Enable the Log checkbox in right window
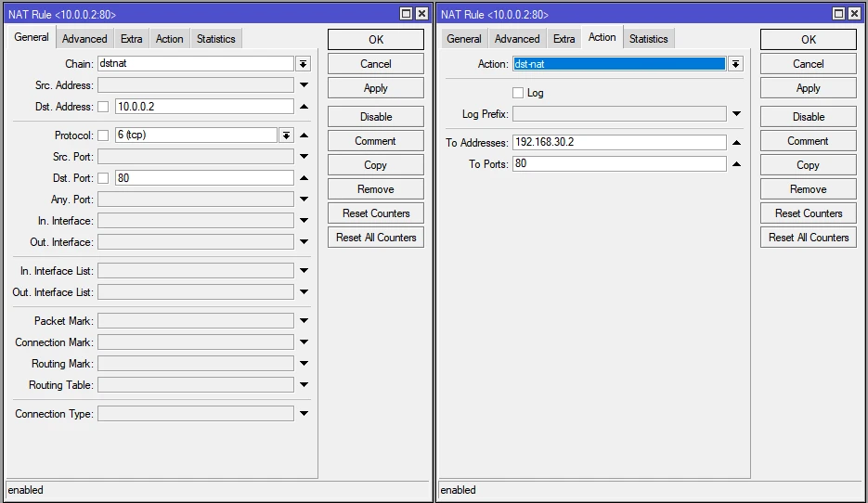 pyautogui.click(x=518, y=93)
